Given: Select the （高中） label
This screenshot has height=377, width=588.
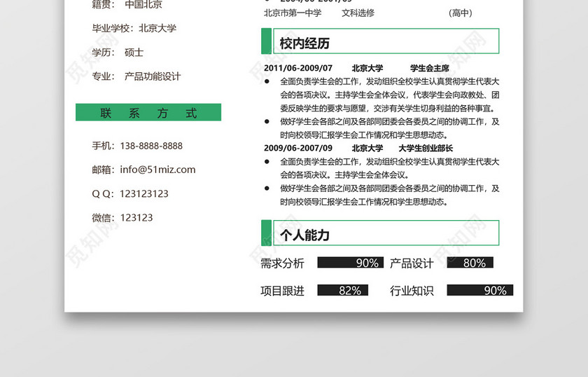Looking at the screenshot, I should pyautogui.click(x=460, y=13).
